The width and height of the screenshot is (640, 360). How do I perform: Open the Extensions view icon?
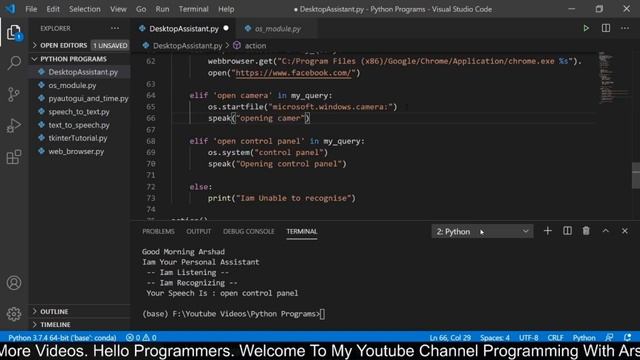14,157
